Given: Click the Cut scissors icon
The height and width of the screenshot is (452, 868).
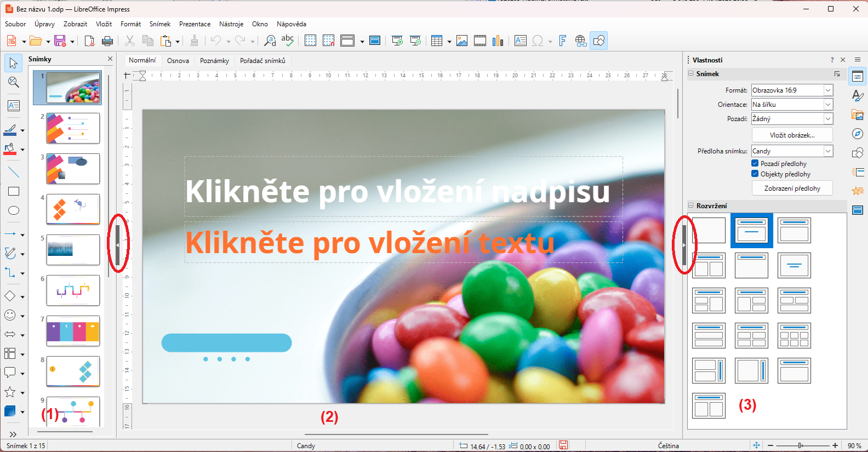Looking at the screenshot, I should [x=130, y=41].
